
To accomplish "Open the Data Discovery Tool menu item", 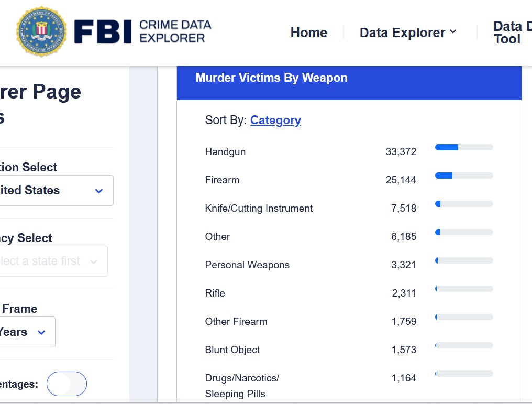I will 508,32.
